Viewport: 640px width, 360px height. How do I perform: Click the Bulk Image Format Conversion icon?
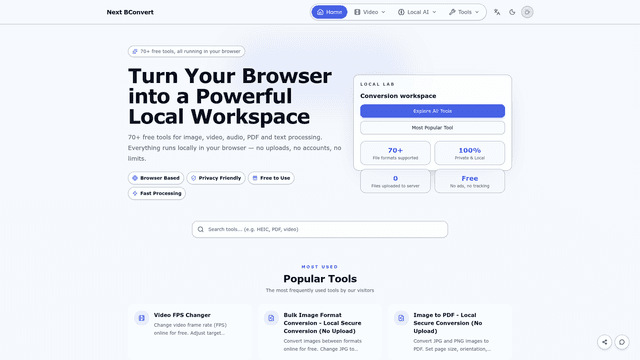click(x=271, y=318)
